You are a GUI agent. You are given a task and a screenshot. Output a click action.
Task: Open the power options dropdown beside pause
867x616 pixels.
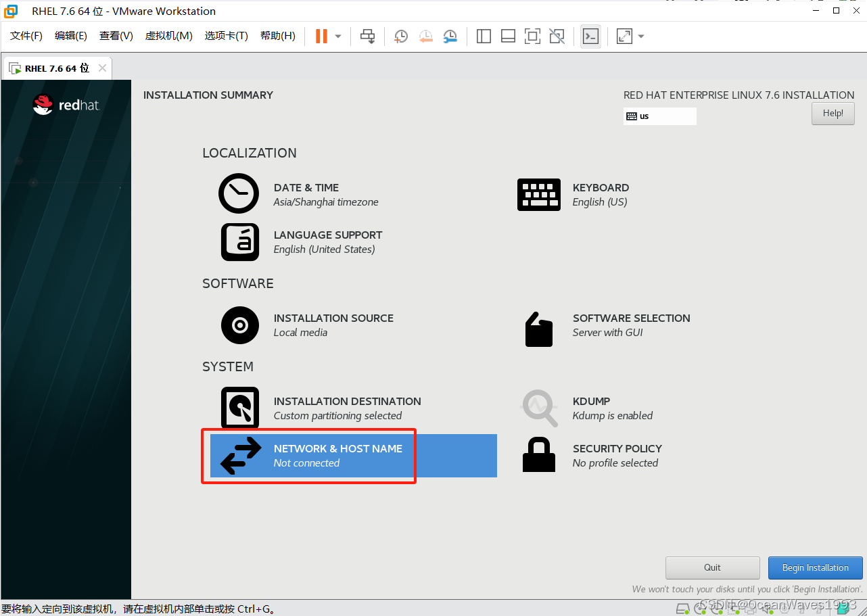(338, 36)
